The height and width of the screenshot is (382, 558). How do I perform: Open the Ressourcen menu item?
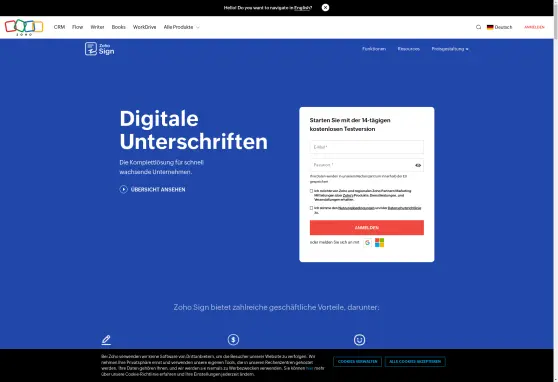pos(409,49)
